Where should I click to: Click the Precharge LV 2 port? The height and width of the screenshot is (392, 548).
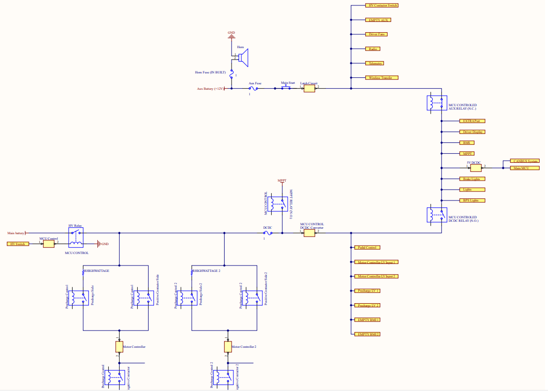[x=367, y=306]
